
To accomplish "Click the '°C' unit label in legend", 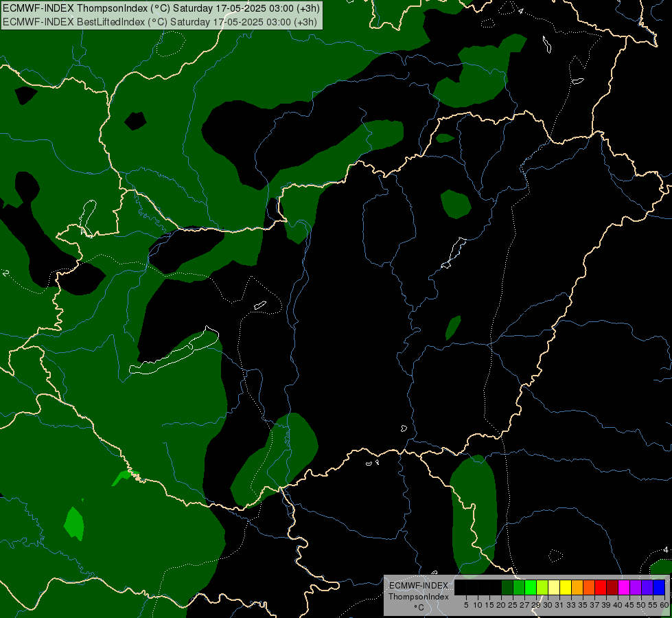I will (419, 607).
